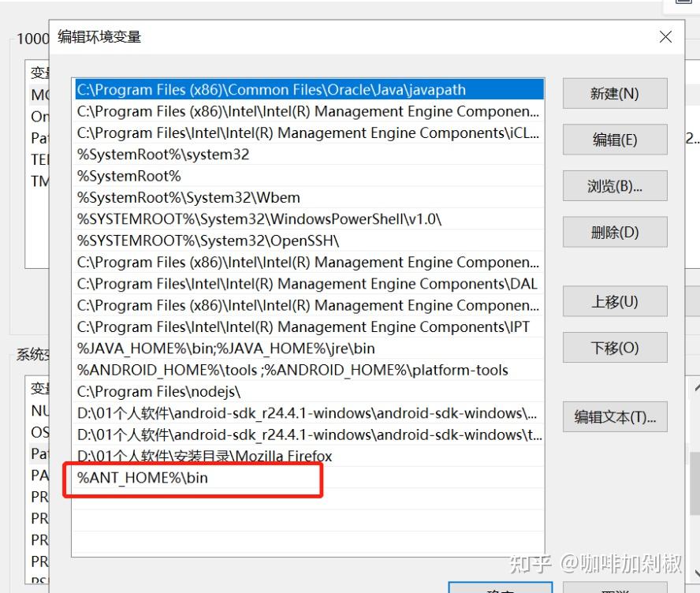700x593 pixels.
Task: Select the Oracle Java javapath entry
Action: pos(236,89)
